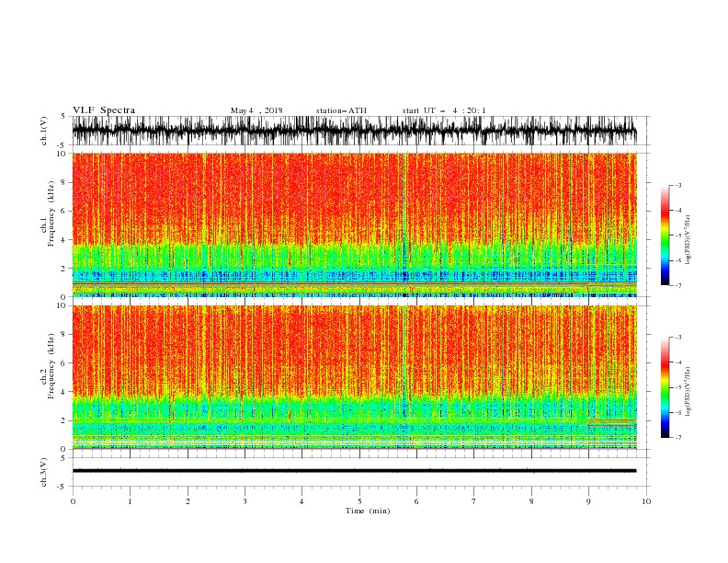Click the "5" tick on Time axis

coord(359,501)
